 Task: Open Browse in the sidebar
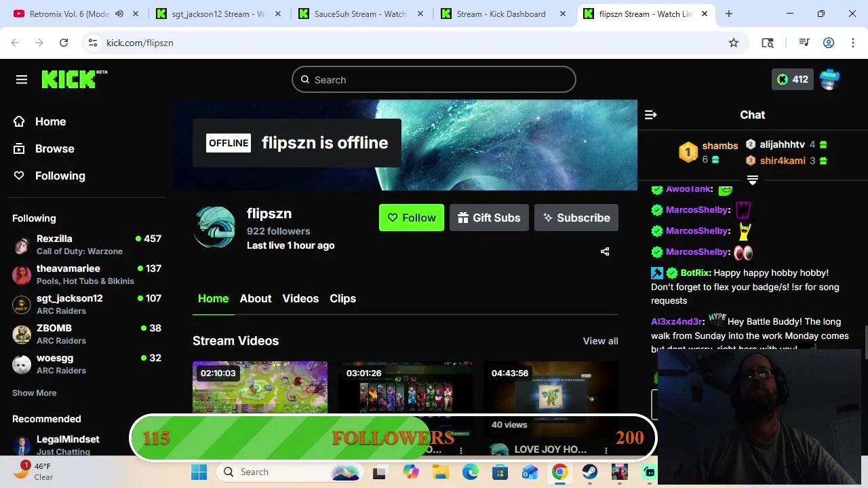pos(44,148)
